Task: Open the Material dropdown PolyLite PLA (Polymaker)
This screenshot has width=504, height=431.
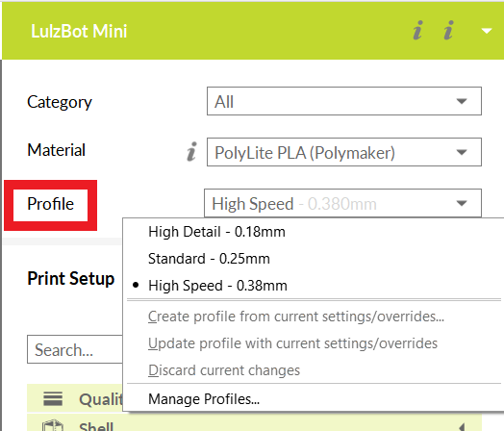Action: tap(344, 152)
